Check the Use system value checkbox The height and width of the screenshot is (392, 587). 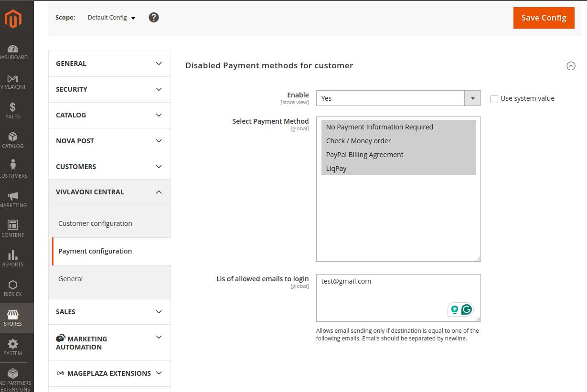[x=494, y=99]
